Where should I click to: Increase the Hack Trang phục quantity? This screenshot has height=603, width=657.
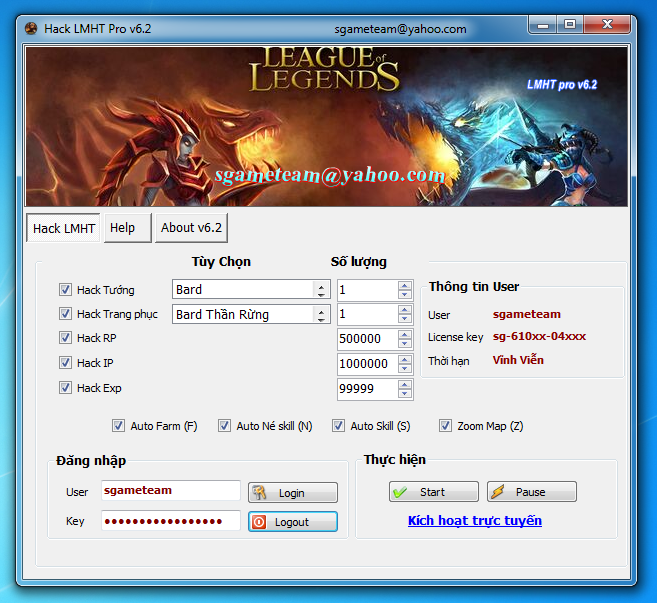click(x=405, y=310)
